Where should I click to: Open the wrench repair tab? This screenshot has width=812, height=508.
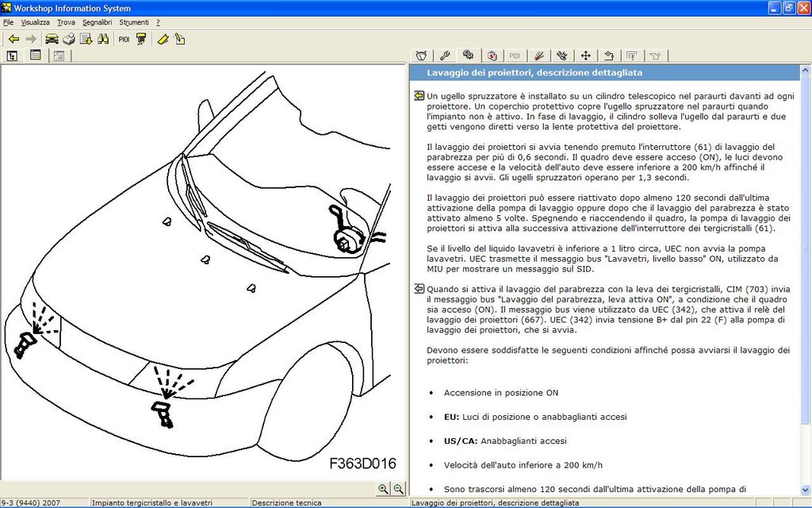pyautogui.click(x=445, y=56)
